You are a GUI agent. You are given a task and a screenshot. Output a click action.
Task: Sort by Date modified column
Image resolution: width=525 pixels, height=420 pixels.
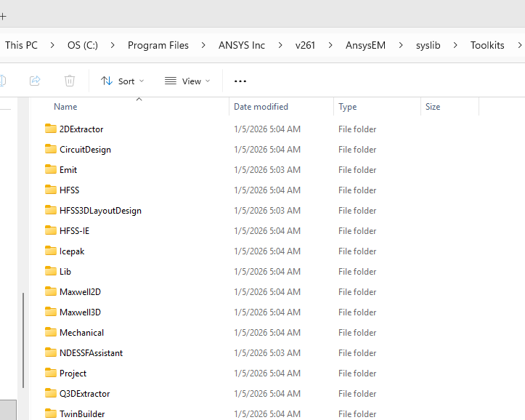(261, 107)
